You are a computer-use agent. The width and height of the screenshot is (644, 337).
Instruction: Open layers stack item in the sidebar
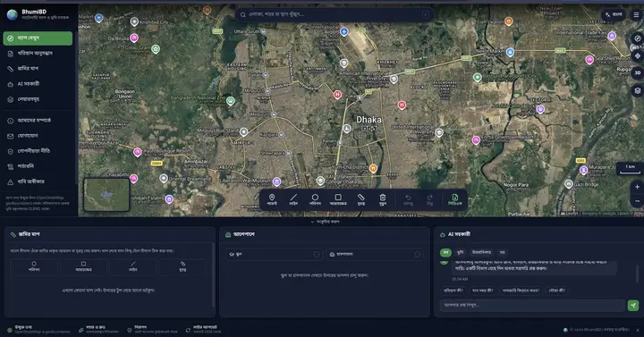pyautogui.click(x=38, y=99)
